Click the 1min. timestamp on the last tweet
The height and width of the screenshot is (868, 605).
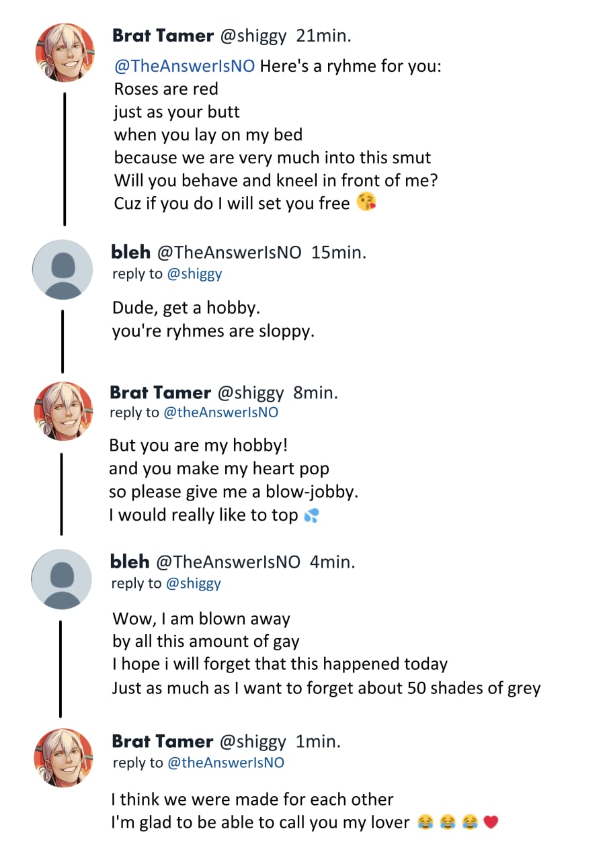[318, 742]
